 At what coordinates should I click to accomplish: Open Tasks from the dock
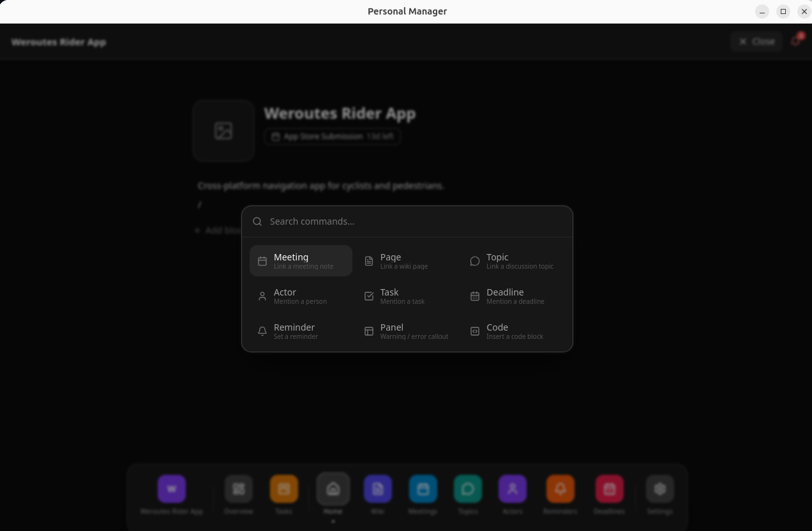[284, 489]
